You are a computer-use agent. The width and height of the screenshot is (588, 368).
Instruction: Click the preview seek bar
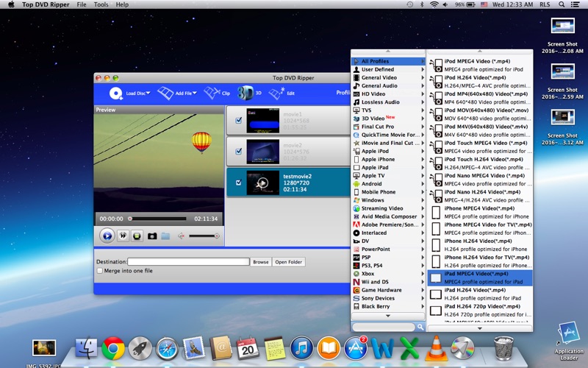click(x=157, y=219)
